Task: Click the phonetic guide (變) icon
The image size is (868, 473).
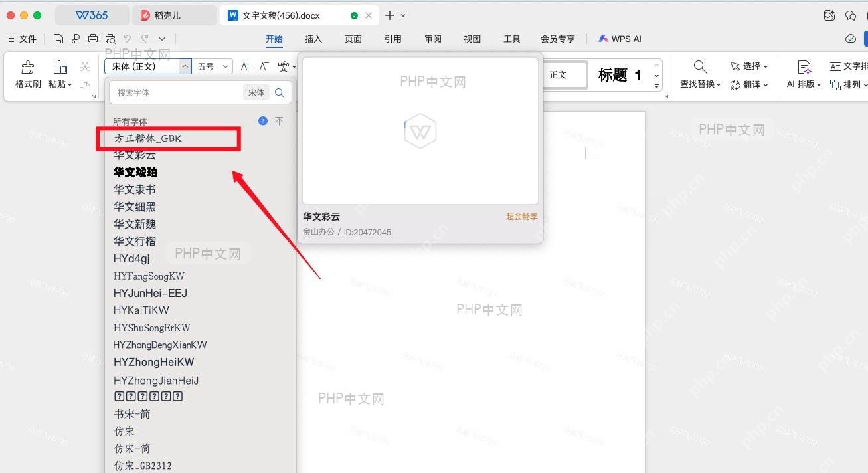Action: coord(284,66)
